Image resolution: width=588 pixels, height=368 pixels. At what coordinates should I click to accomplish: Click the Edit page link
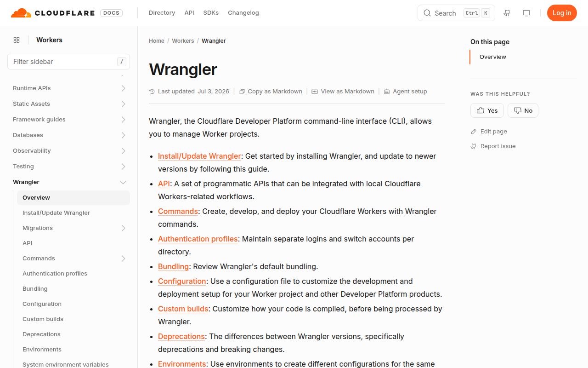coord(489,132)
